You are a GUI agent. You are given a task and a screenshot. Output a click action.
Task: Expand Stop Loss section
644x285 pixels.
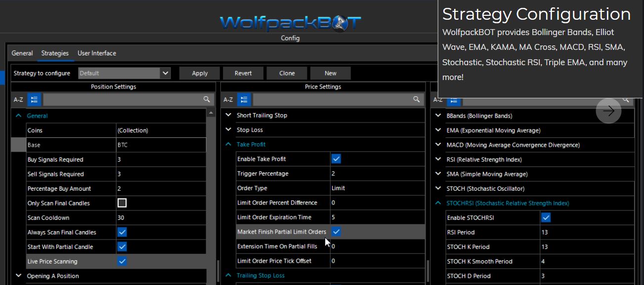[x=228, y=130]
